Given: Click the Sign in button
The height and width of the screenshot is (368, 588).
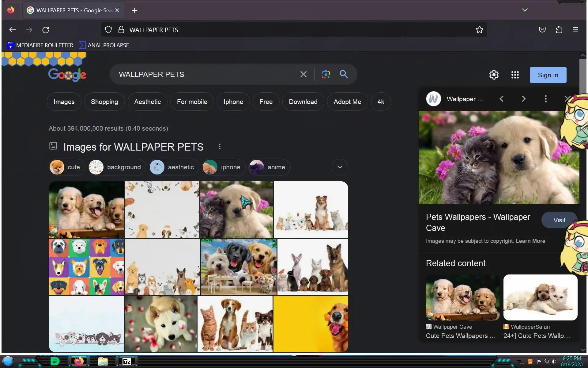Looking at the screenshot, I should (x=548, y=75).
